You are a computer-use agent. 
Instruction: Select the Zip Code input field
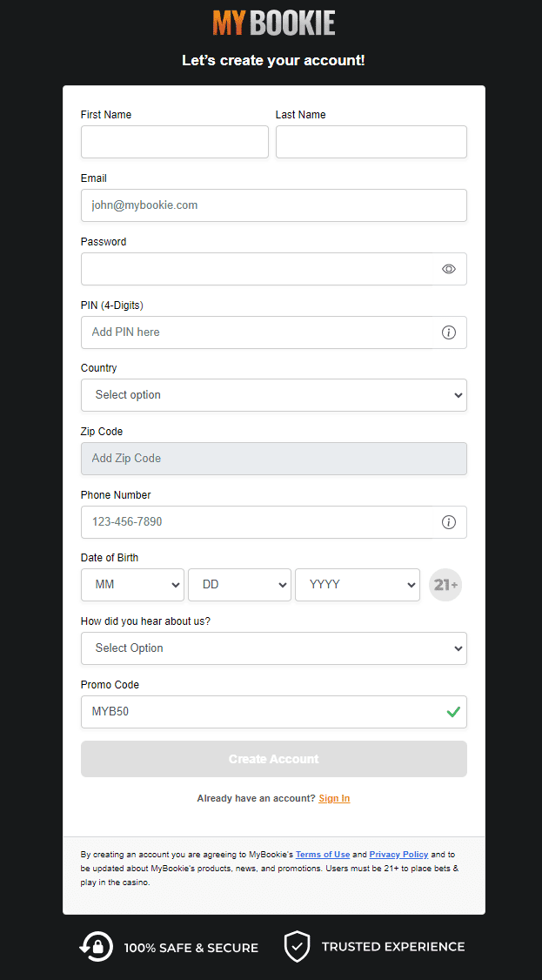[x=273, y=458]
